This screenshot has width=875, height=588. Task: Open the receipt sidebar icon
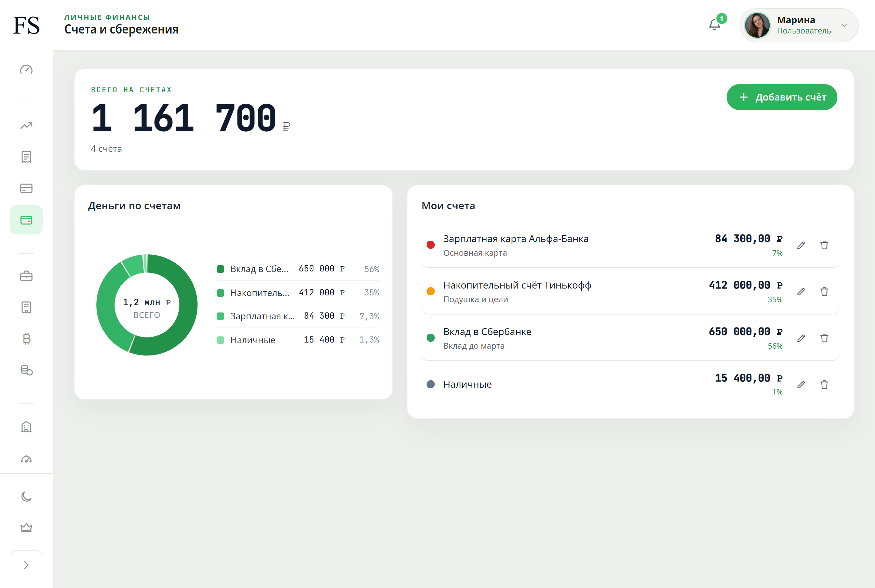coord(26,157)
